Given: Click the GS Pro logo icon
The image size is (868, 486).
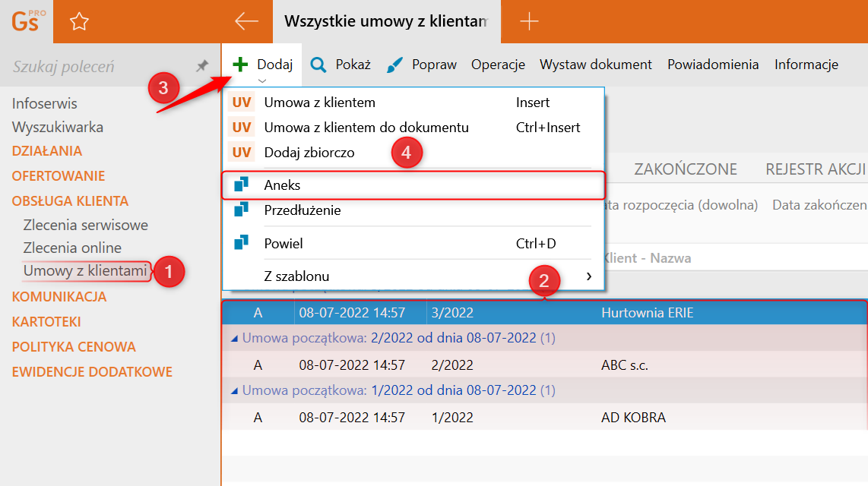Looking at the screenshot, I should (26, 21).
